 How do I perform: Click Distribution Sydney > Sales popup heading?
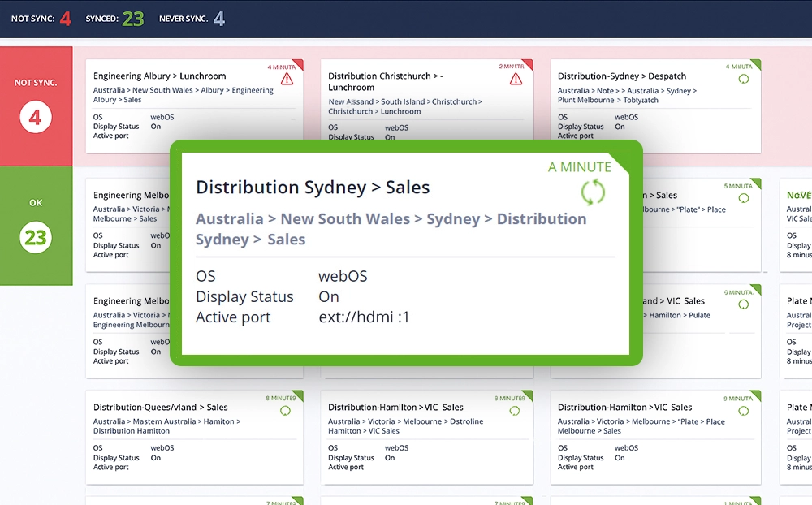point(313,188)
